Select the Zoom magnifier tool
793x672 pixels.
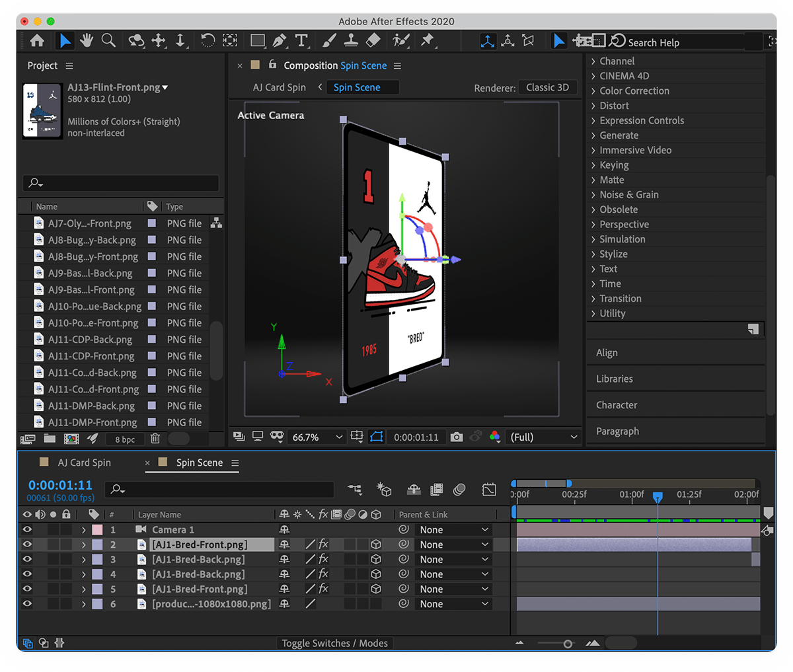108,41
